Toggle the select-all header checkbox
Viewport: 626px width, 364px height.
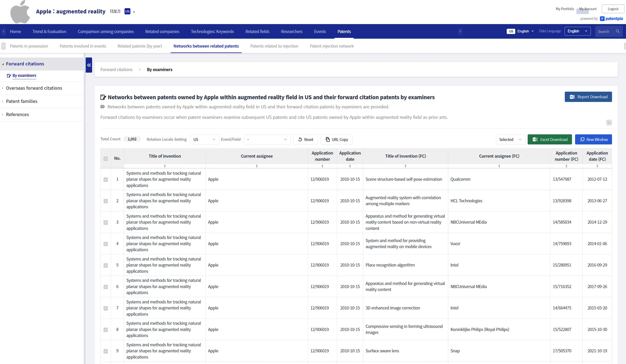click(106, 158)
